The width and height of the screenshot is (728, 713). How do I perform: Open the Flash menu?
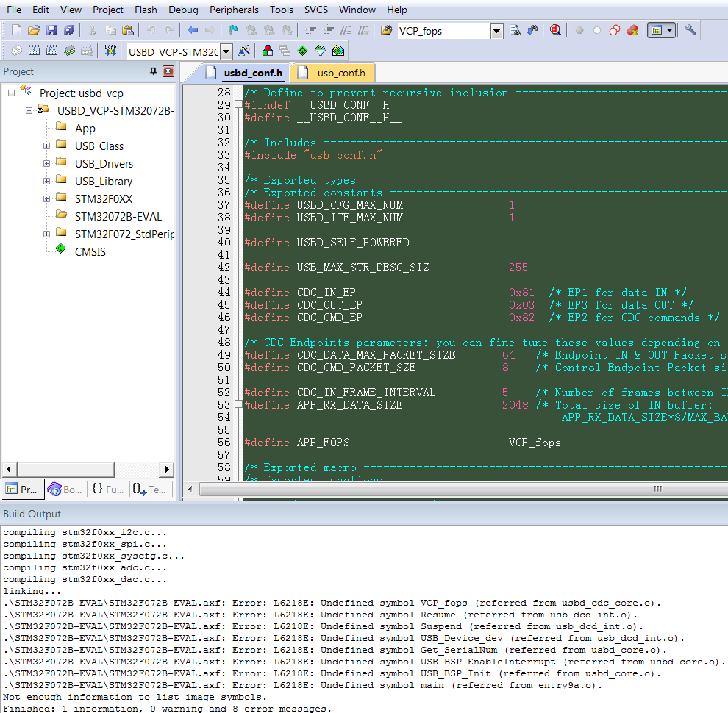tap(146, 10)
